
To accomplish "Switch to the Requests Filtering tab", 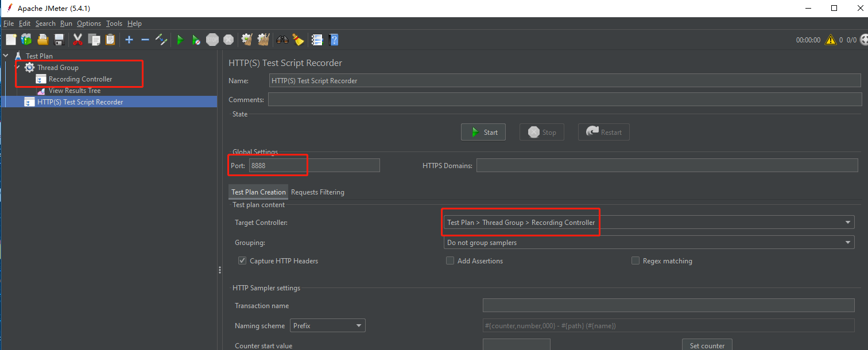I will pos(317,192).
